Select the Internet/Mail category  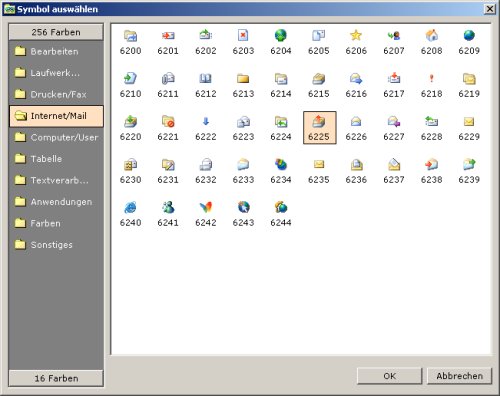tap(56, 116)
